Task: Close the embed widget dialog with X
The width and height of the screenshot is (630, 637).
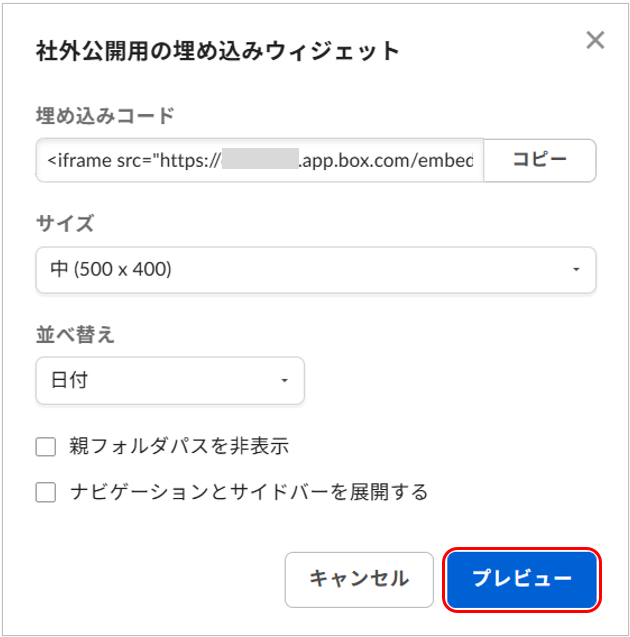Action: click(x=595, y=41)
